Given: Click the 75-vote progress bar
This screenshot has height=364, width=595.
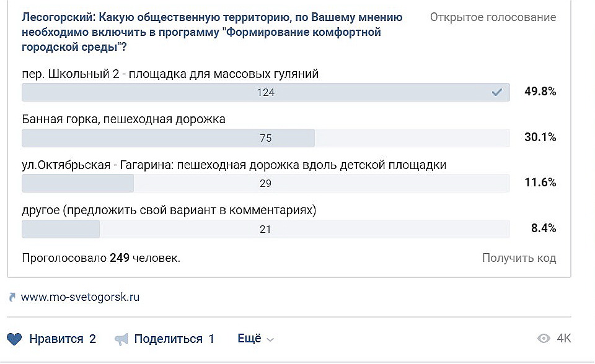Looking at the screenshot, I should coord(266,138).
